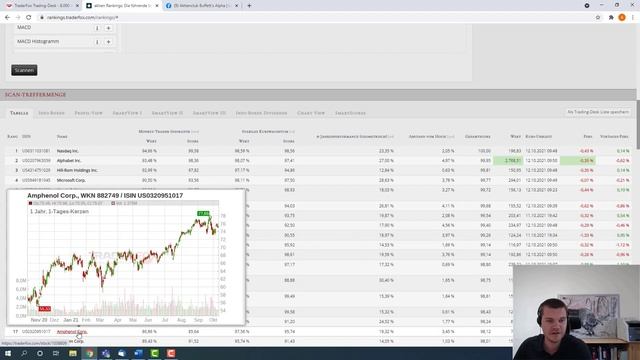Open the Alphabet Inc. stock link
Screen dimensions: 640x360
pos(69,161)
